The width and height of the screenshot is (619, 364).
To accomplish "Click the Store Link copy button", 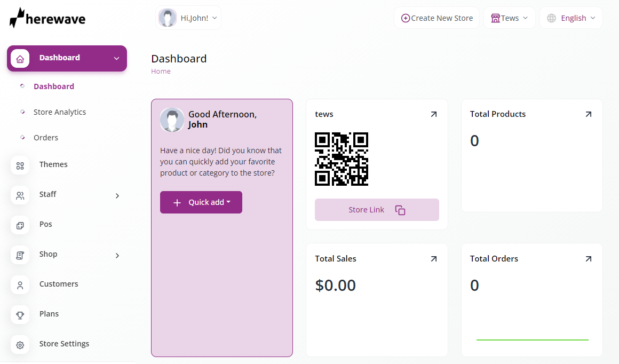I will [x=377, y=210].
